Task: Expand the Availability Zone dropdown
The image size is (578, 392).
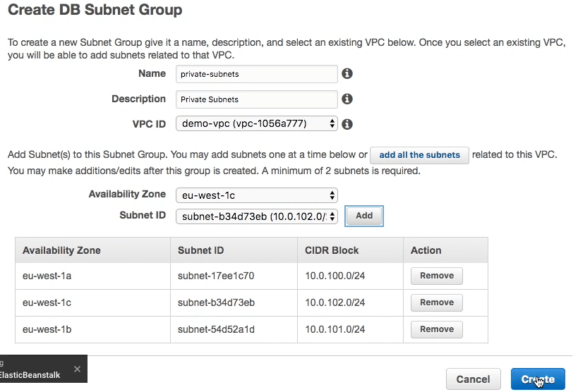Action: point(256,195)
